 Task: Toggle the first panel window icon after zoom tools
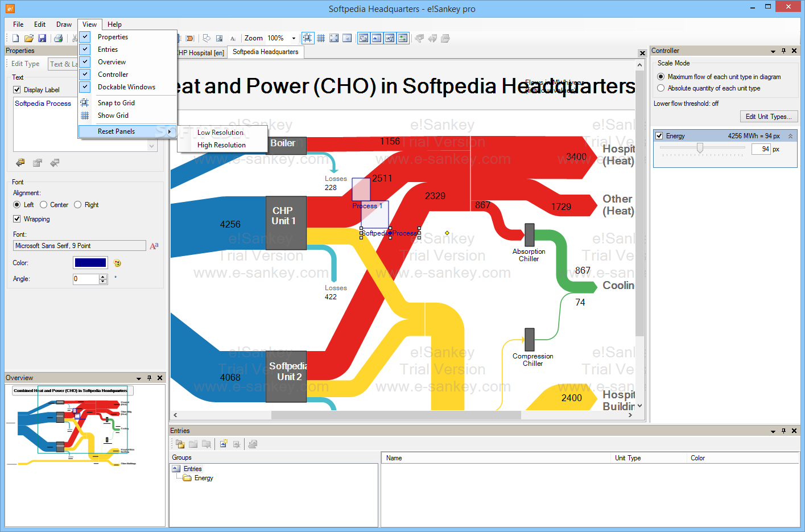pyautogui.click(x=364, y=38)
